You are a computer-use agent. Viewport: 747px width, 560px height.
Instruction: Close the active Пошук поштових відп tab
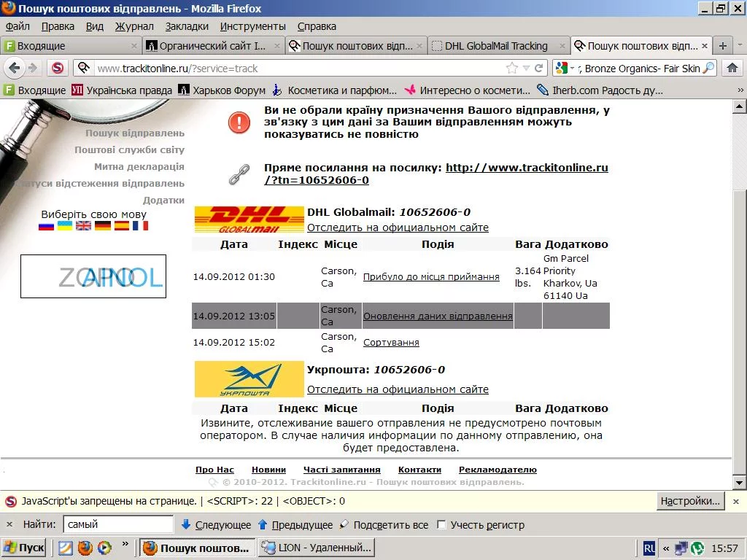pos(705,46)
